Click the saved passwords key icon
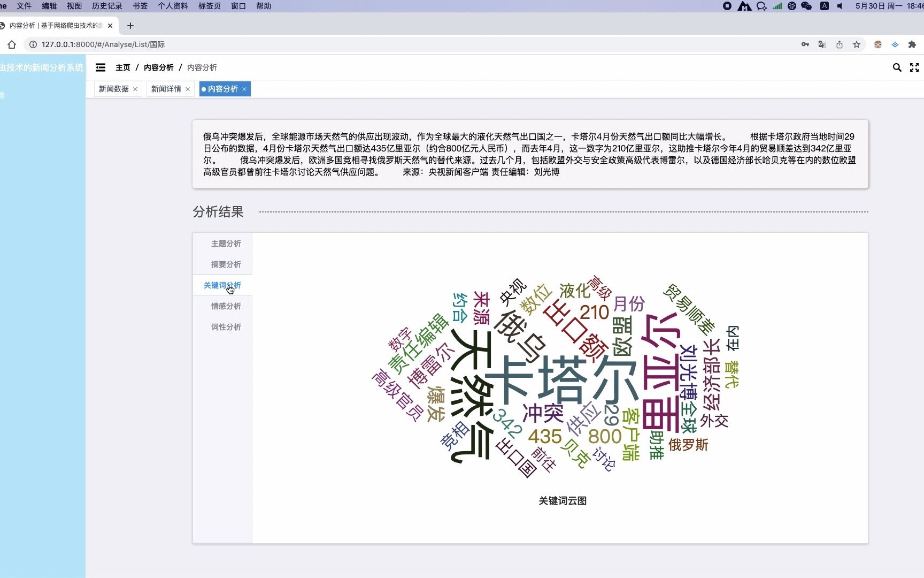 coord(805,44)
